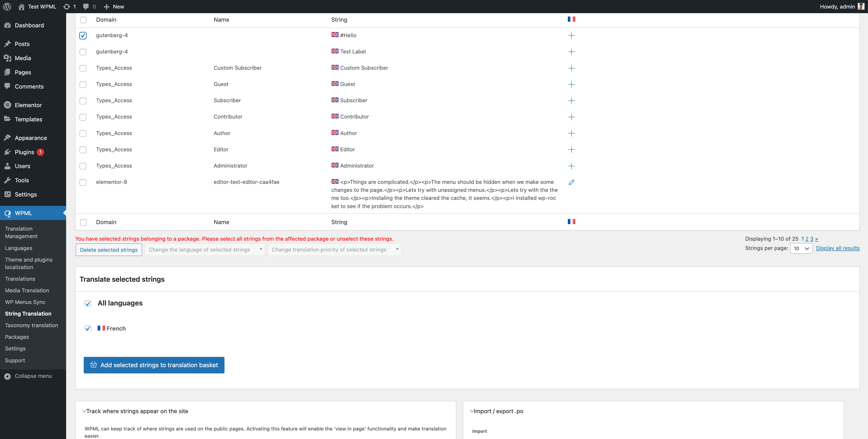Check the Test Label row checkbox
868x439 pixels.
pyautogui.click(x=83, y=52)
